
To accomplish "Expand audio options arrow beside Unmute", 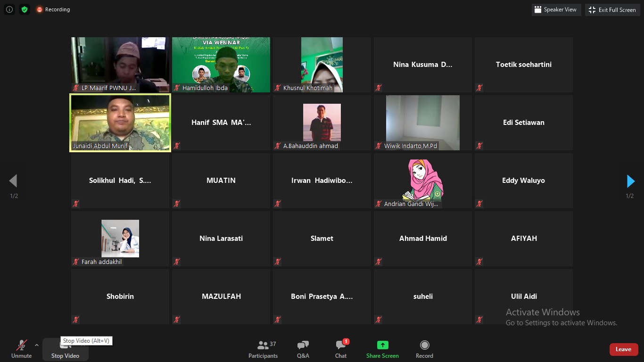I will pyautogui.click(x=37, y=345).
